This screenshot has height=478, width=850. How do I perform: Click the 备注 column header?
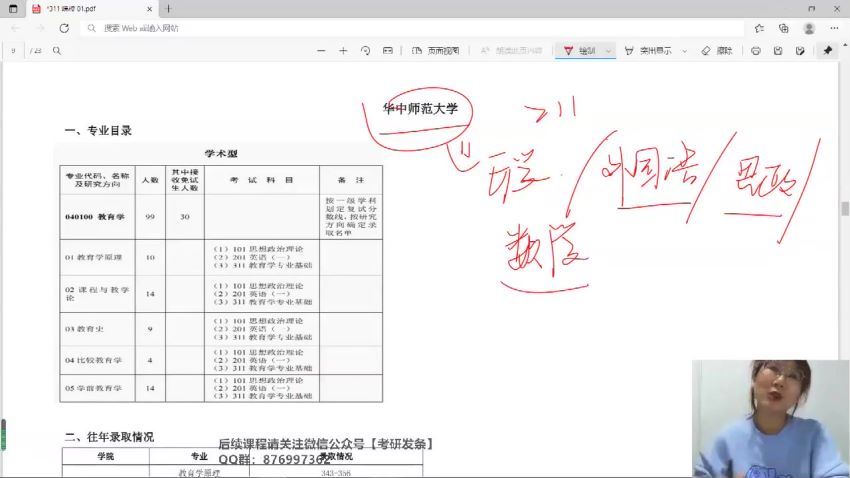pyautogui.click(x=351, y=180)
